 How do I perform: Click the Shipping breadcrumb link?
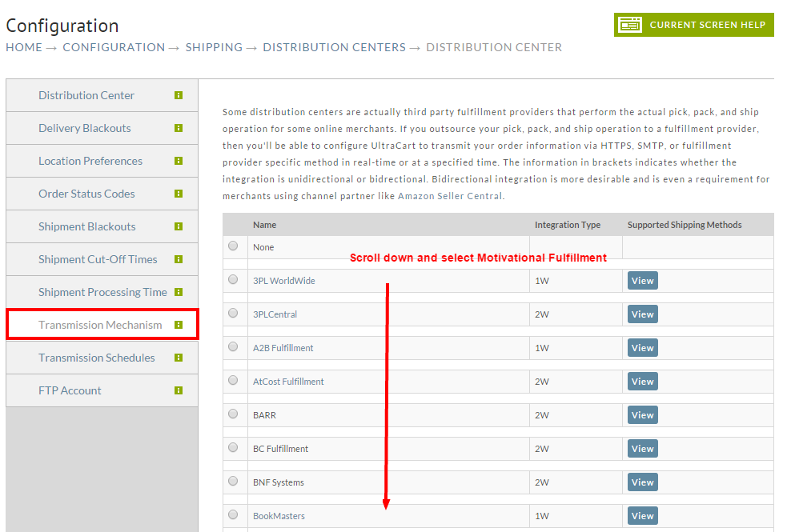point(214,47)
